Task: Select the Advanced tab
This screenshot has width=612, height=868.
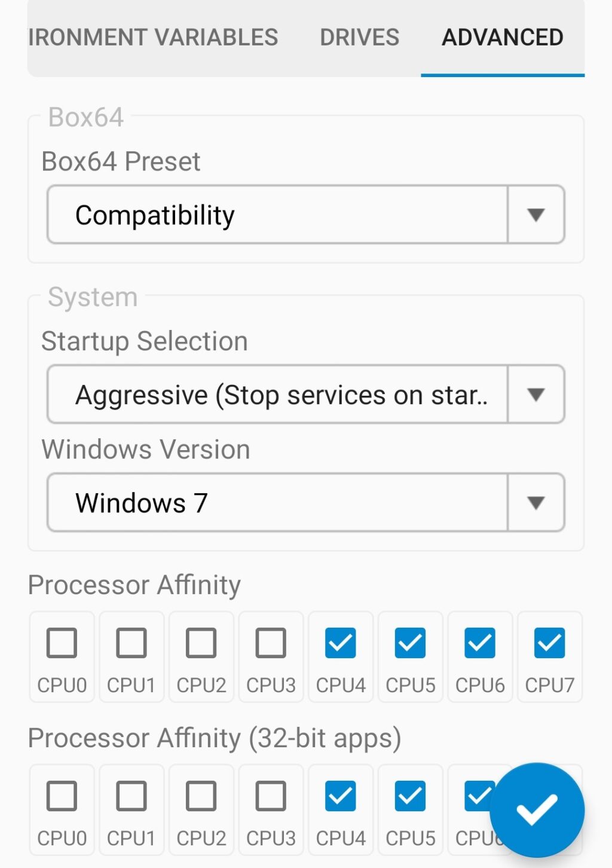Action: click(x=502, y=37)
